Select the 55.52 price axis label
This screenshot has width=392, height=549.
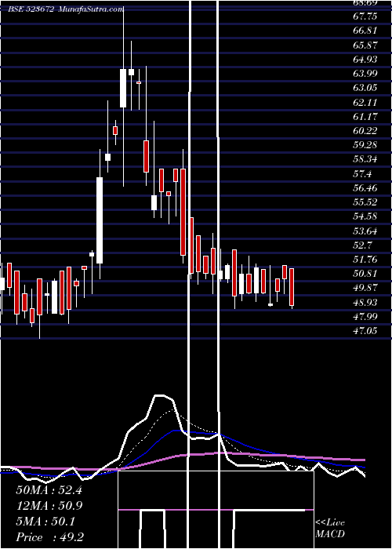(x=365, y=202)
